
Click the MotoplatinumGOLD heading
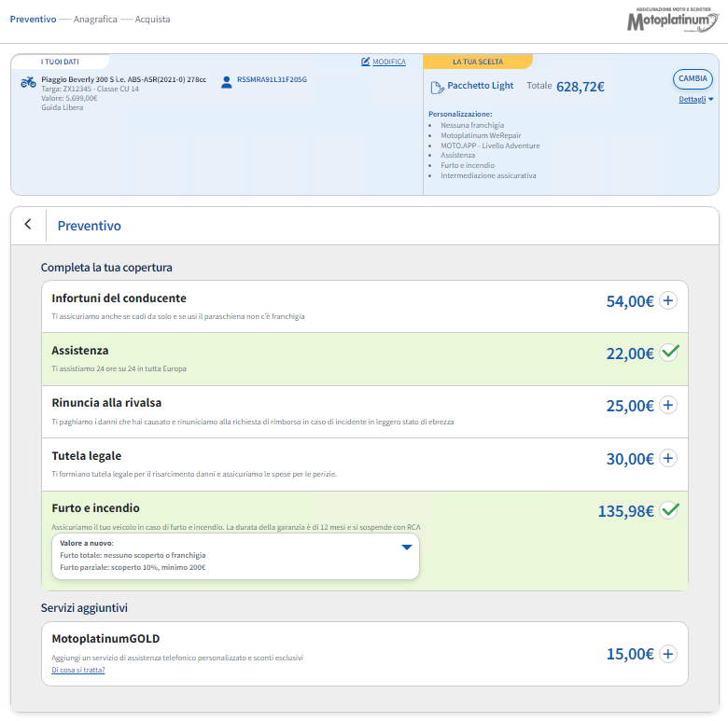click(x=105, y=639)
